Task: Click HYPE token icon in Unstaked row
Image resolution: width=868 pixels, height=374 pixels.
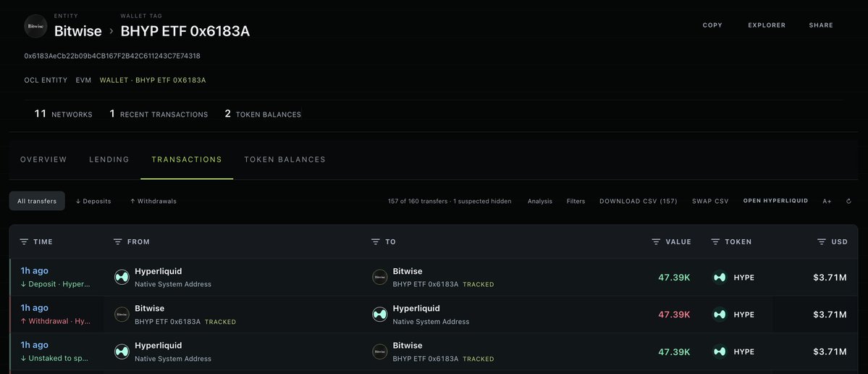Action: [x=720, y=352]
